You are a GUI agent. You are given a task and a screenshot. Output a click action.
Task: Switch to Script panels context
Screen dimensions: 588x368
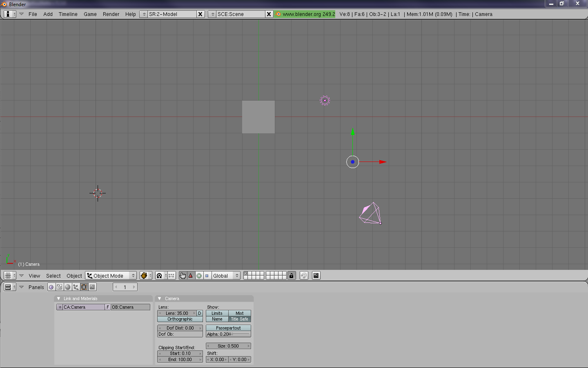click(60, 287)
